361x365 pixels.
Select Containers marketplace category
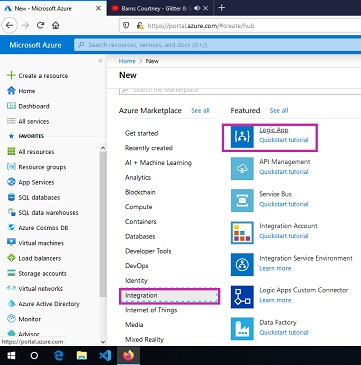click(141, 222)
